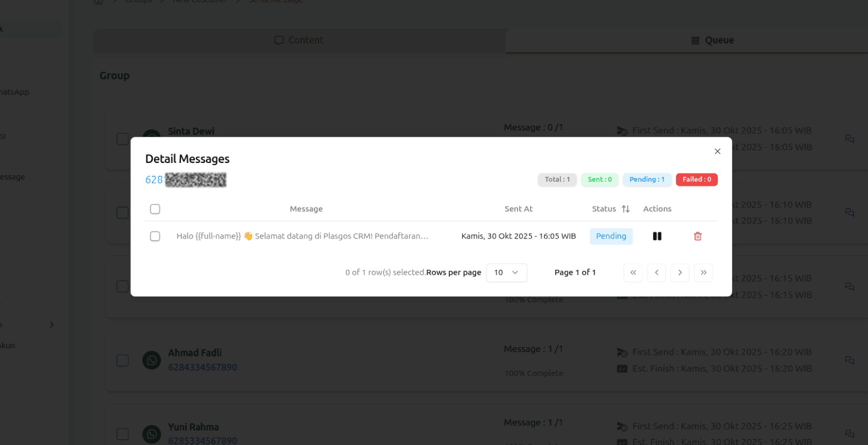
Task: Pause the pending message in queue
Action: click(657, 236)
